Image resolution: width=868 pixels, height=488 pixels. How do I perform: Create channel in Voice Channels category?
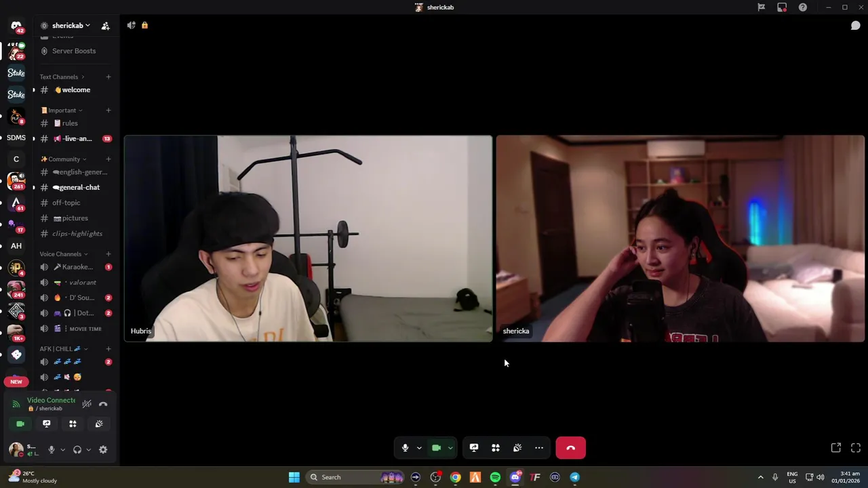108,254
